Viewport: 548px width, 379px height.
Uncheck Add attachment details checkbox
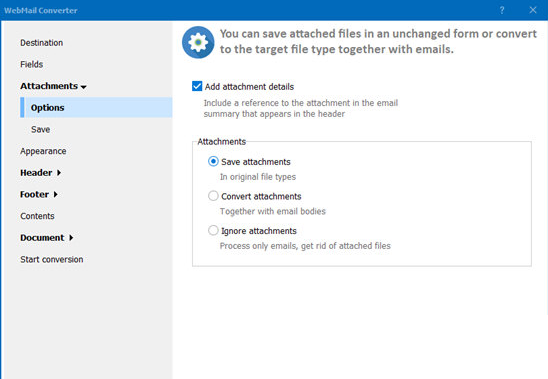pyautogui.click(x=197, y=86)
